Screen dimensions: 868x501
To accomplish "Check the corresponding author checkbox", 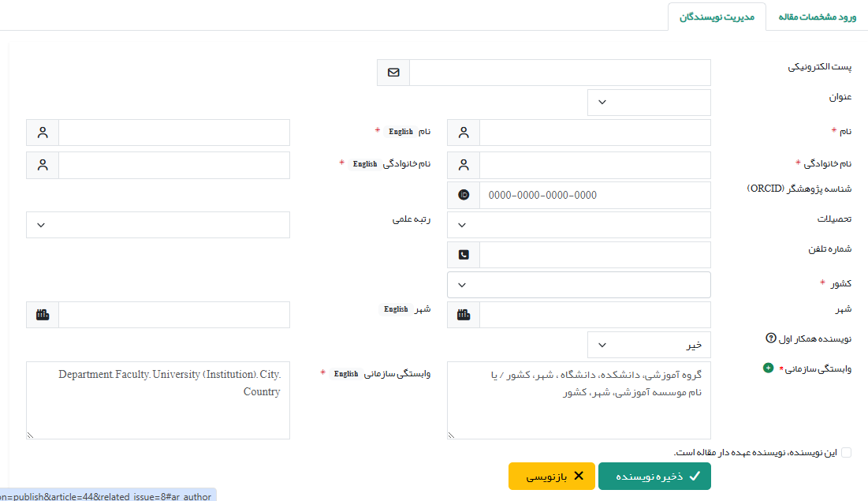I will pyautogui.click(x=846, y=452).
